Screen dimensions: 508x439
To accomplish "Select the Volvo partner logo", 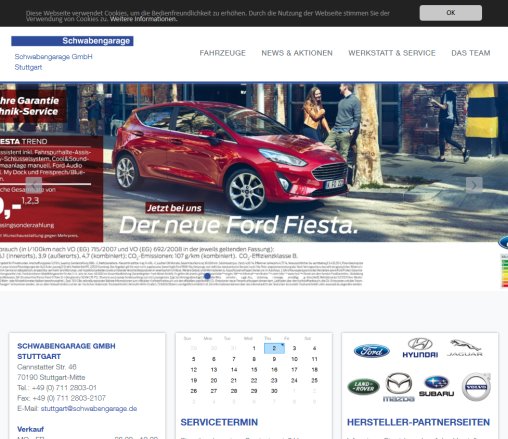I will [x=476, y=387].
